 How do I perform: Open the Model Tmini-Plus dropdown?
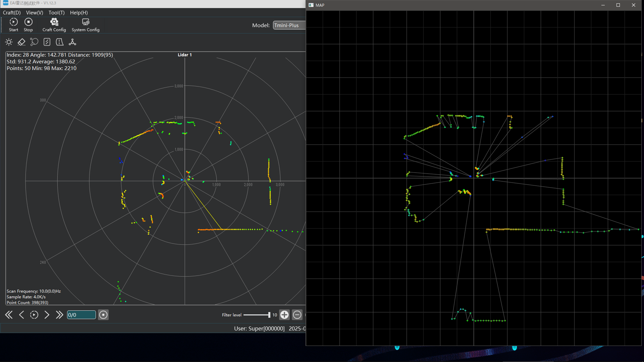click(289, 25)
